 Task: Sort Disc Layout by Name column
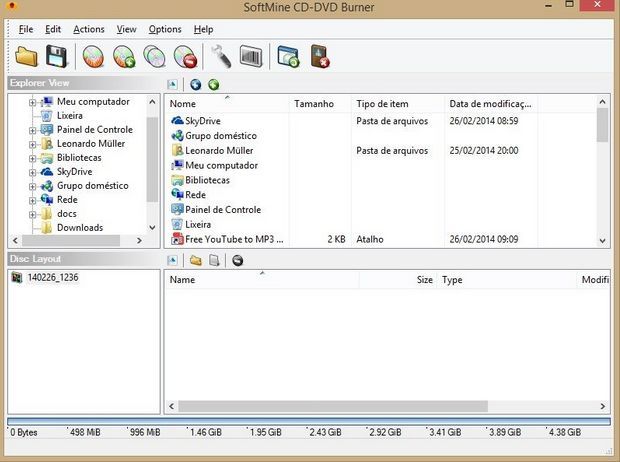262,280
